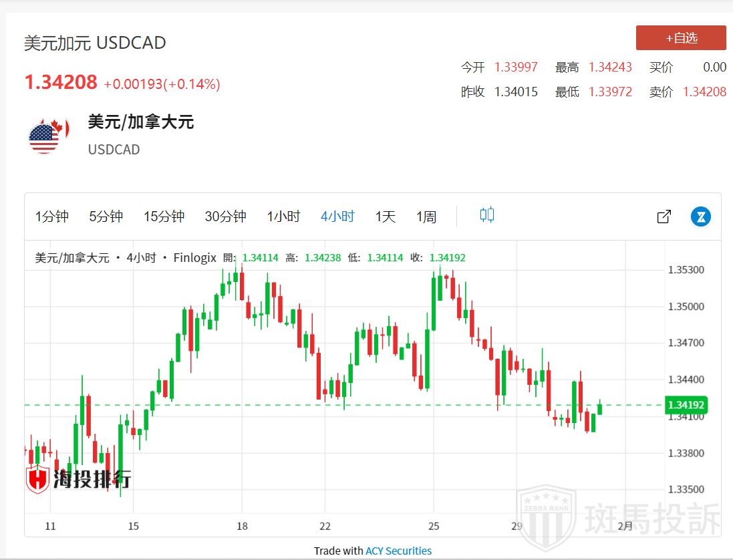Image resolution: width=733 pixels, height=560 pixels.
Task: Select the 4小时 timeframe
Action: click(337, 217)
